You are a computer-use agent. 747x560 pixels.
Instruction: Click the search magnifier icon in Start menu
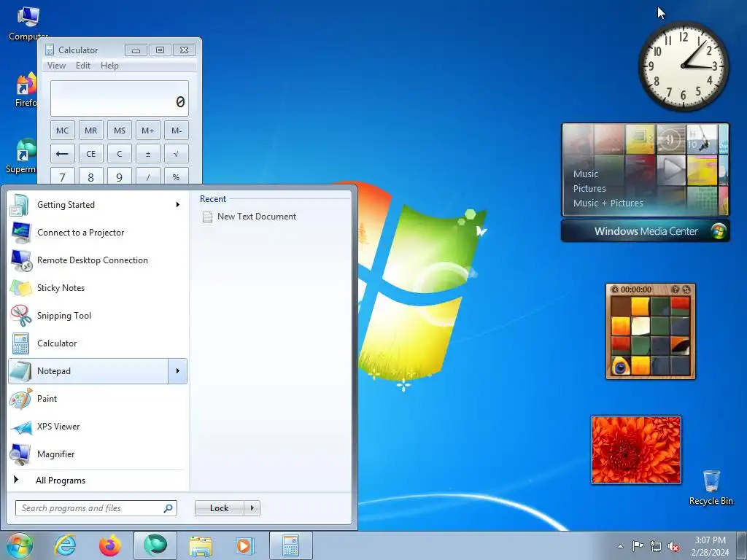click(169, 508)
